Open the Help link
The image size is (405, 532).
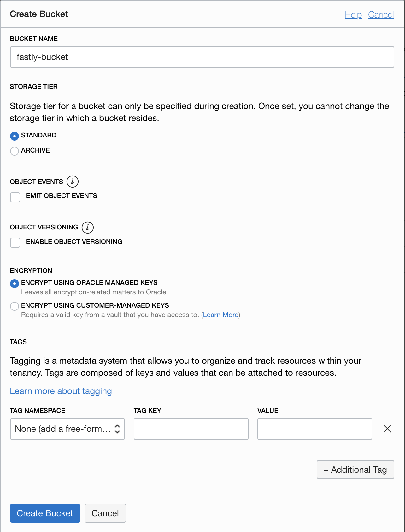(x=353, y=14)
